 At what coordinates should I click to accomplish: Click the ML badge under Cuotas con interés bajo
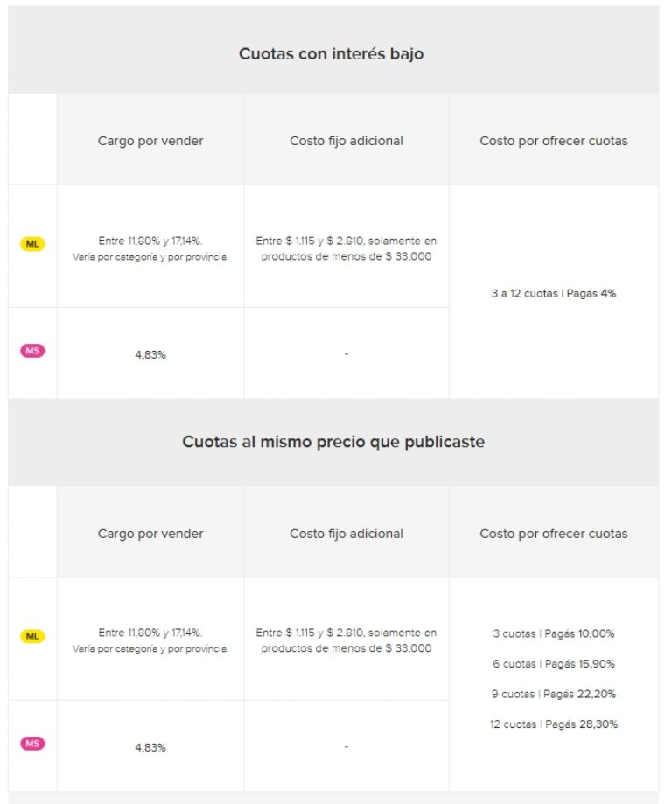[32, 245]
